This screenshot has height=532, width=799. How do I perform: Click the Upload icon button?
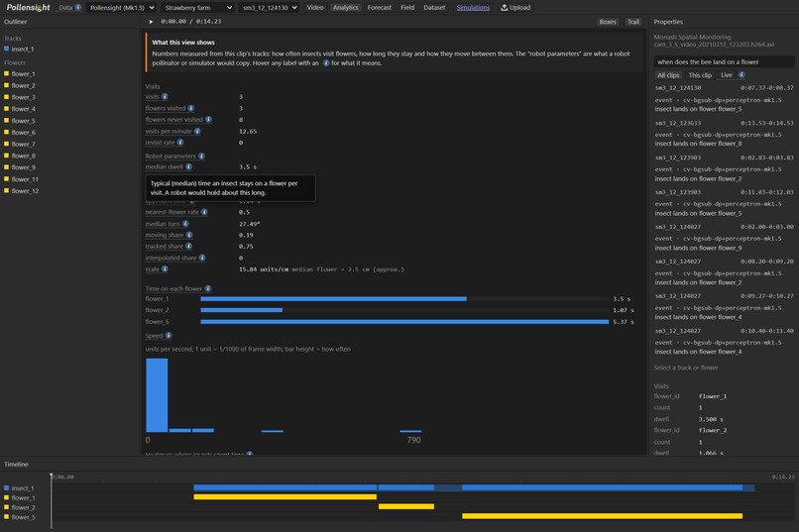click(x=515, y=8)
